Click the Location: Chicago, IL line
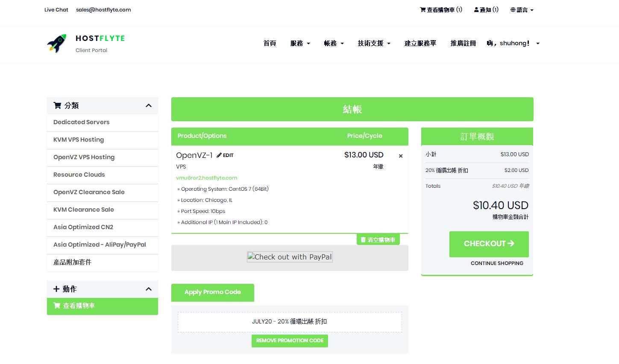619x364 pixels. click(x=205, y=200)
